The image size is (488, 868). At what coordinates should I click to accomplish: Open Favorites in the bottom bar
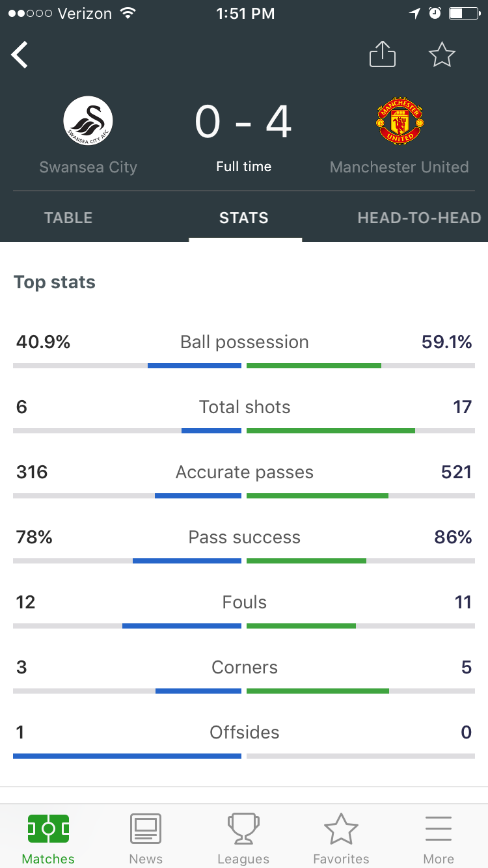[x=341, y=837]
